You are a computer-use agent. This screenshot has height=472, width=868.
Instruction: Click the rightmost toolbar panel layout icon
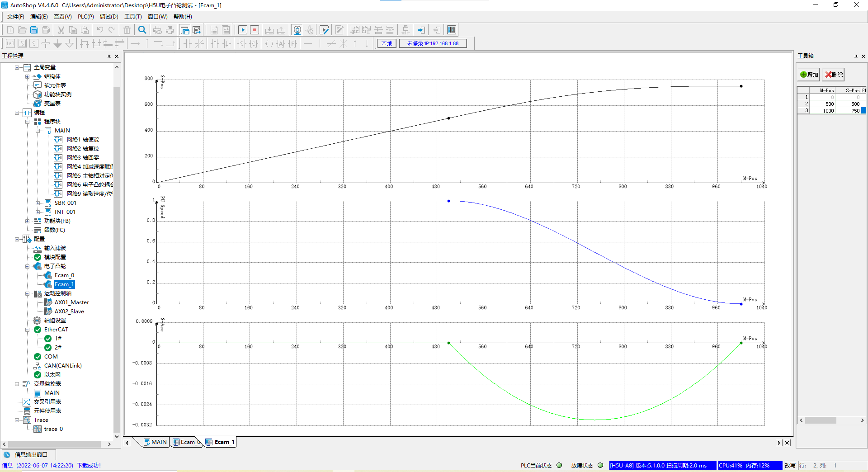(x=451, y=30)
